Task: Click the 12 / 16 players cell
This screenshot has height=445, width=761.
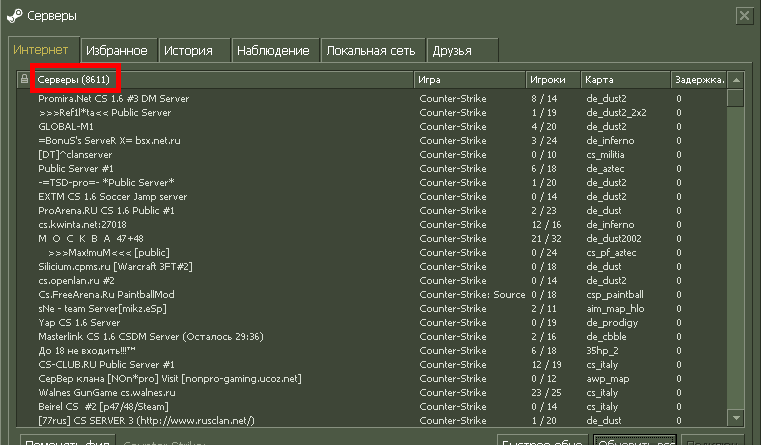Action: coord(546,225)
